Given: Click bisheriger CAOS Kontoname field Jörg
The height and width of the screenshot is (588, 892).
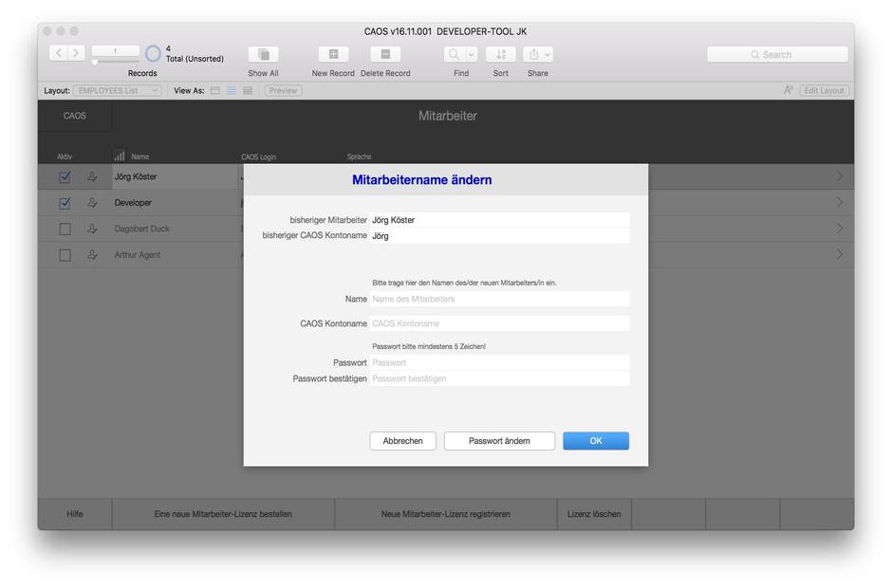Looking at the screenshot, I should pyautogui.click(x=499, y=236).
